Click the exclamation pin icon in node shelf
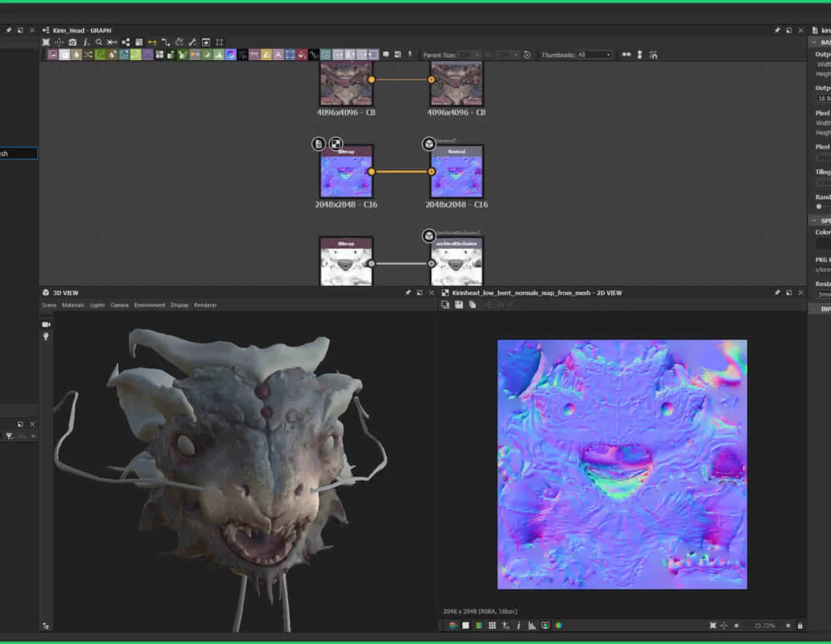 410,54
